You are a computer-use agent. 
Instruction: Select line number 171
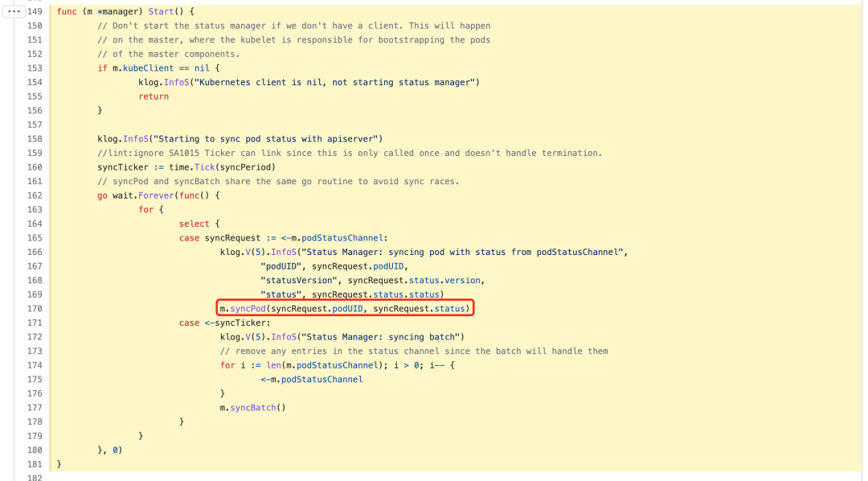(35, 323)
